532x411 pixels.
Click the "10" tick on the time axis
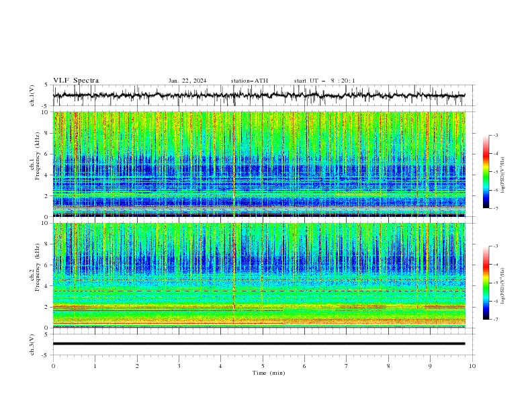click(472, 366)
